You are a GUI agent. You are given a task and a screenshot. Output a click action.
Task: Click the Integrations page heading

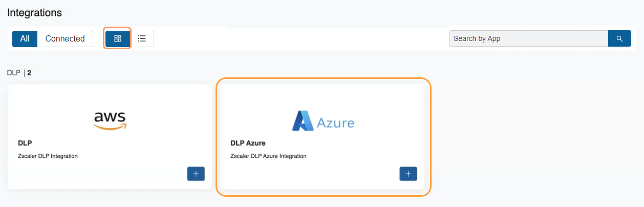pos(34,12)
